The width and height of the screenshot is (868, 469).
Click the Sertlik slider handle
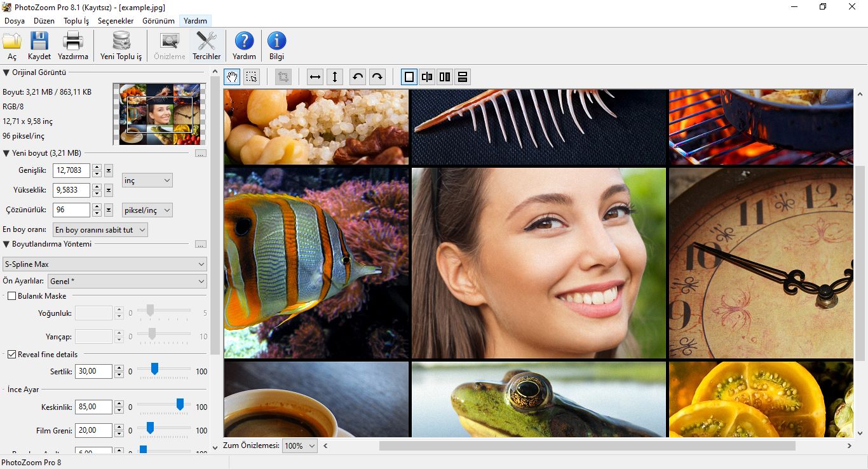click(x=154, y=369)
